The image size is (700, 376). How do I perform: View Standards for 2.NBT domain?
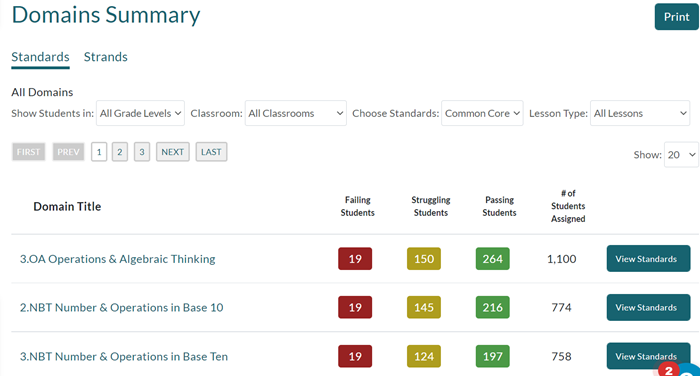[648, 307]
